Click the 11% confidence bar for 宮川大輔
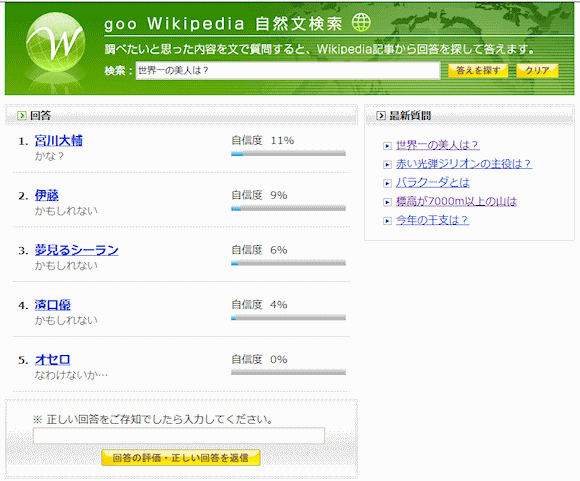 (x=289, y=154)
